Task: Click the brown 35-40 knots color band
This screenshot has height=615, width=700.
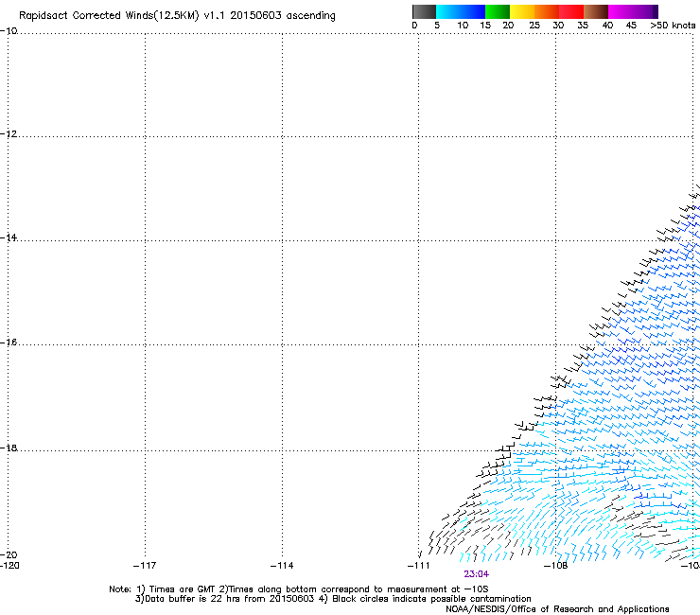Action: click(x=596, y=11)
